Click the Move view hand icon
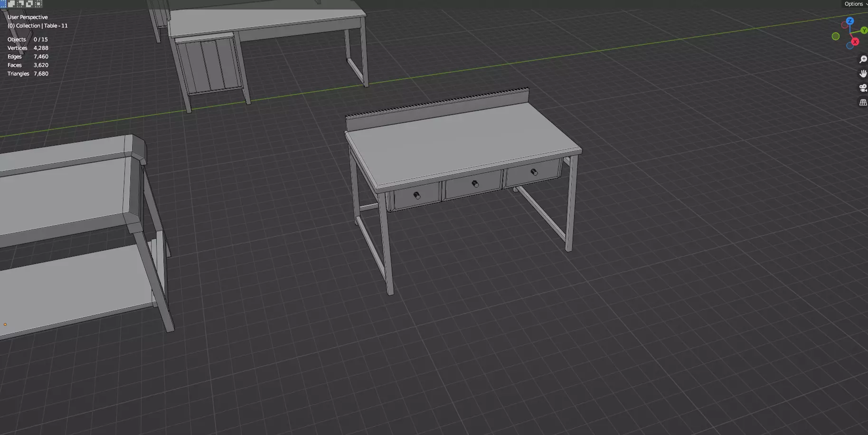868x435 pixels. (x=863, y=74)
